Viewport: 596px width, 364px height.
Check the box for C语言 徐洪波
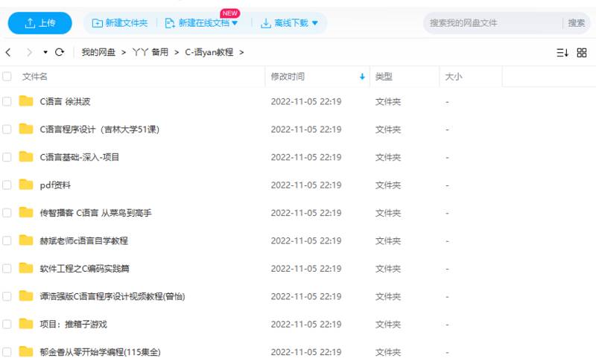(7, 101)
